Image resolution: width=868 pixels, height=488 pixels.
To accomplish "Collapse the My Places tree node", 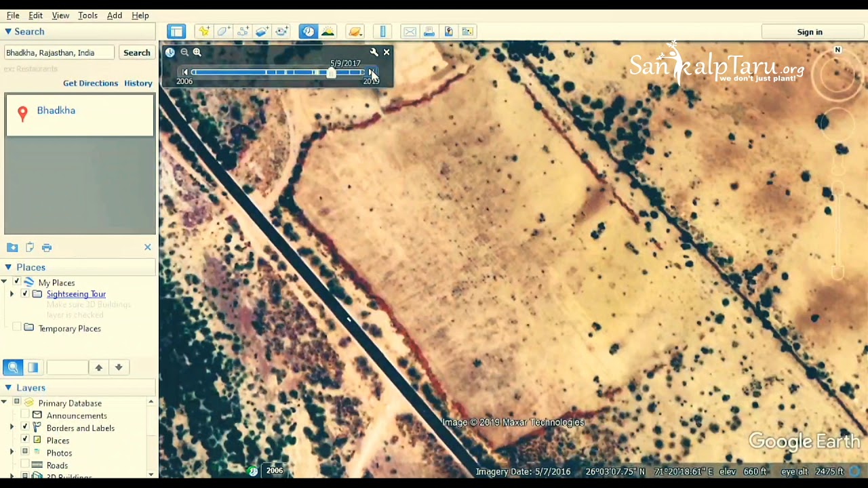I will pos(5,282).
